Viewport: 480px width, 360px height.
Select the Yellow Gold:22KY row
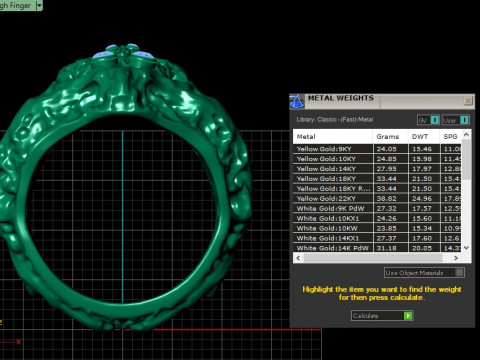[378, 199]
